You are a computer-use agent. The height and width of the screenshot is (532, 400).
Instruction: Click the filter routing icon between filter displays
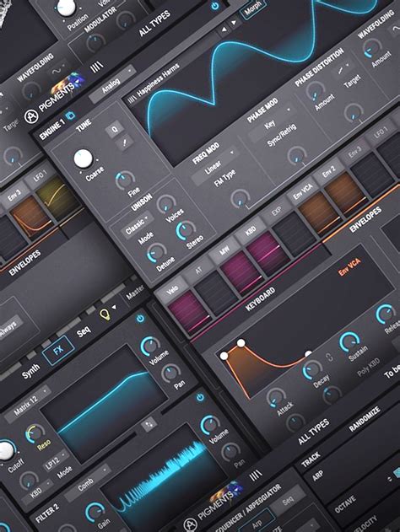[x=149, y=425]
